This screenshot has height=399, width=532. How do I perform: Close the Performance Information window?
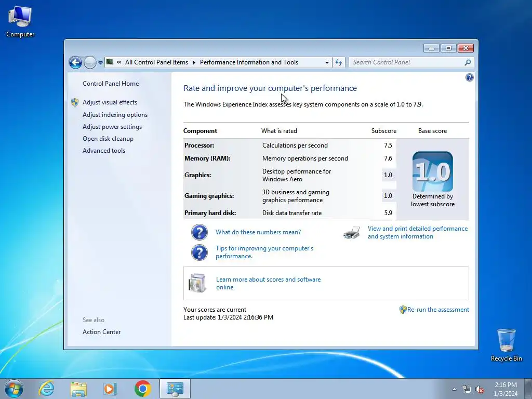(465, 48)
